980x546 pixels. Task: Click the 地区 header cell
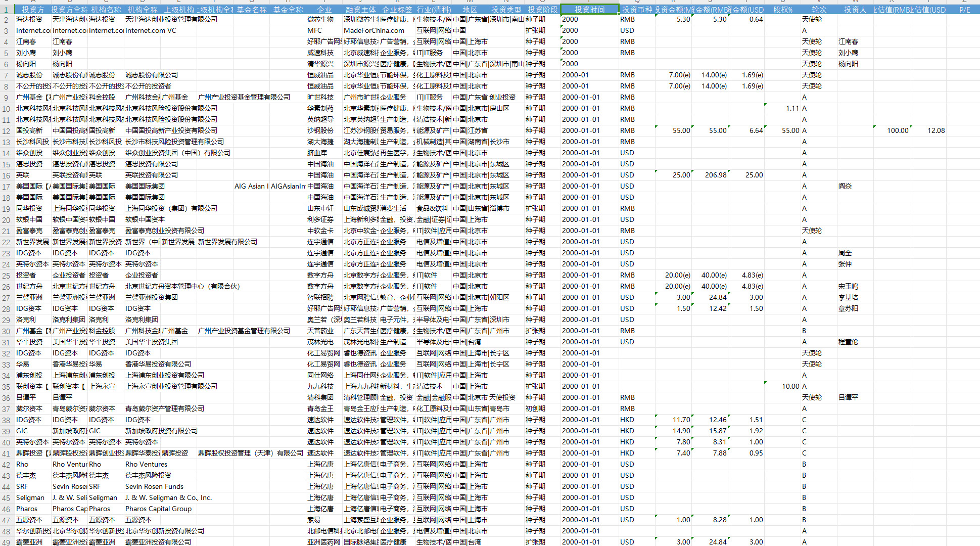pos(470,10)
